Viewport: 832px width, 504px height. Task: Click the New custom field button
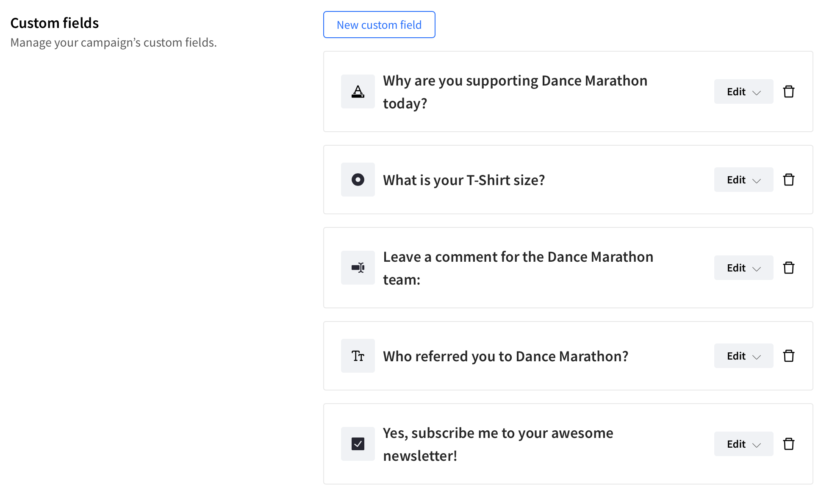379,25
